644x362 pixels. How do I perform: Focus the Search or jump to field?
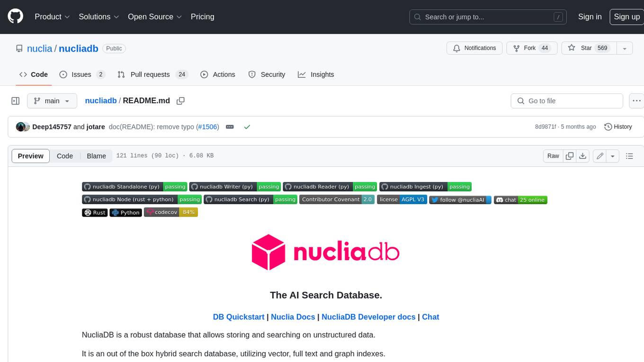[x=488, y=17]
